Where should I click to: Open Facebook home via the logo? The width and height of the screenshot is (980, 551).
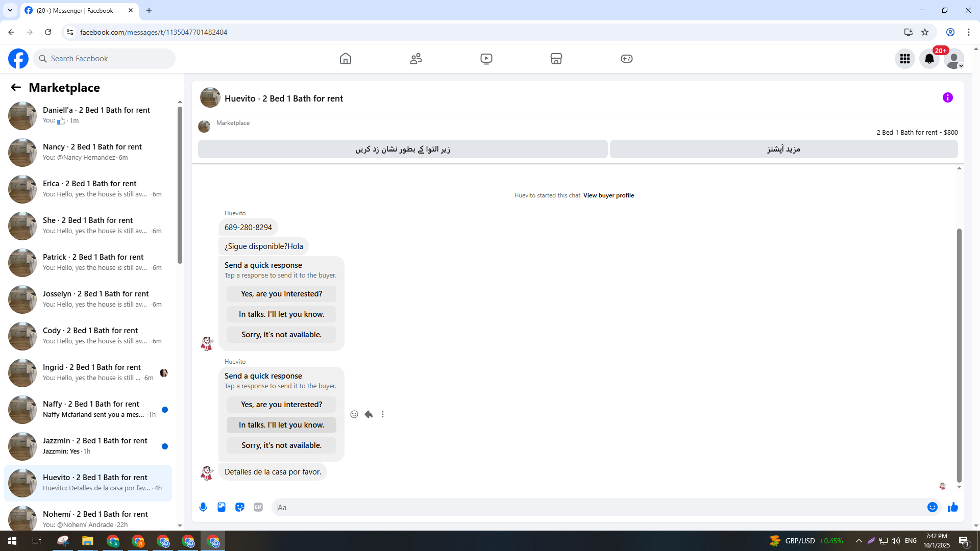(x=18, y=59)
